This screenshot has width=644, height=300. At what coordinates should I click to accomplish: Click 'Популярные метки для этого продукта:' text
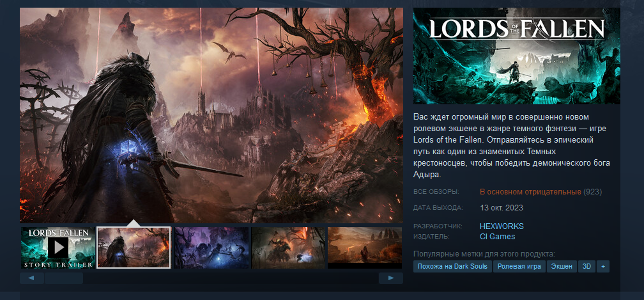(x=484, y=255)
